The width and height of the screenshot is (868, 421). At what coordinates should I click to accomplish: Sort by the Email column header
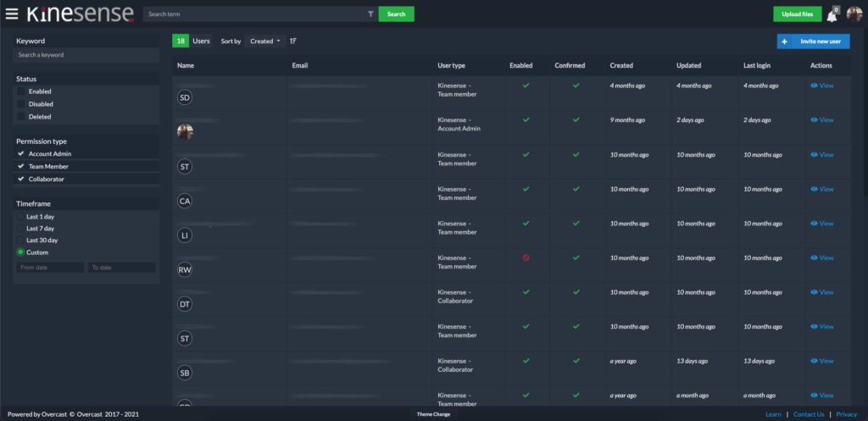(x=299, y=65)
